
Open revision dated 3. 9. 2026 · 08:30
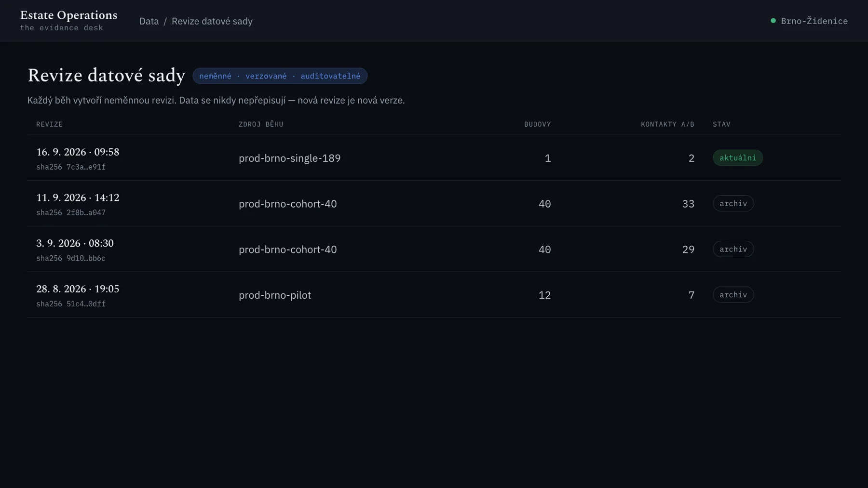point(75,244)
